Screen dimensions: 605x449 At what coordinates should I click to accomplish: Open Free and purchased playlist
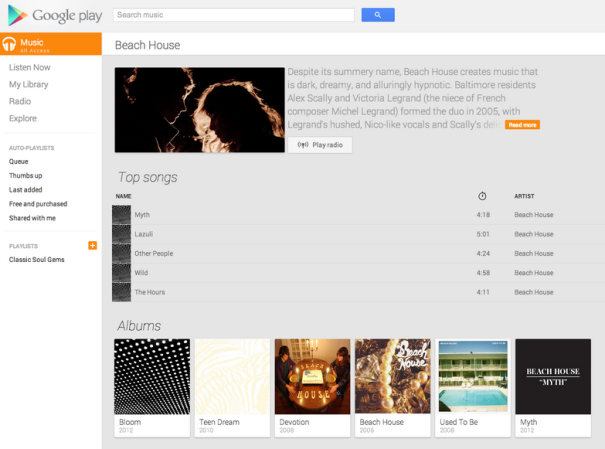pos(38,204)
